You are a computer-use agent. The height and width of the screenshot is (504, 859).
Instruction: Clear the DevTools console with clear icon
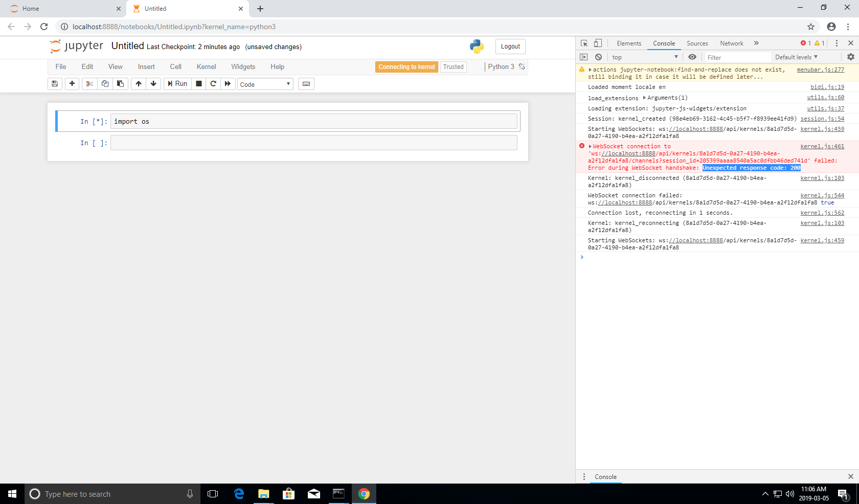point(599,57)
